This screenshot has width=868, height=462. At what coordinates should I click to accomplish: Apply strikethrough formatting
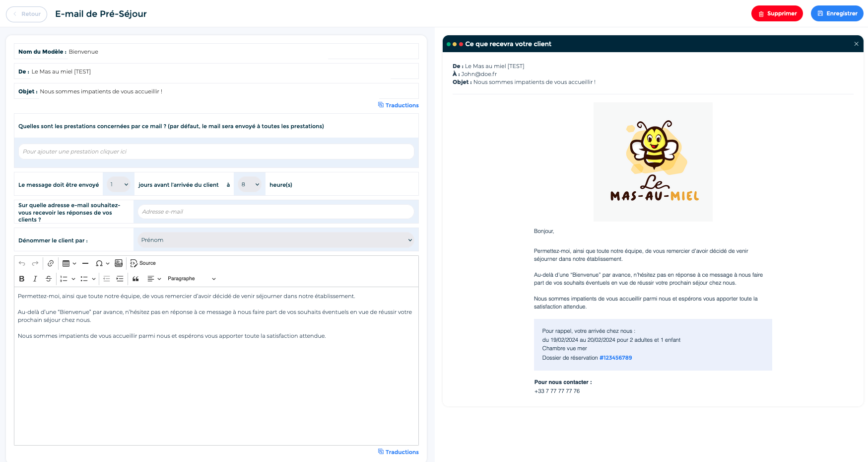pos(49,279)
